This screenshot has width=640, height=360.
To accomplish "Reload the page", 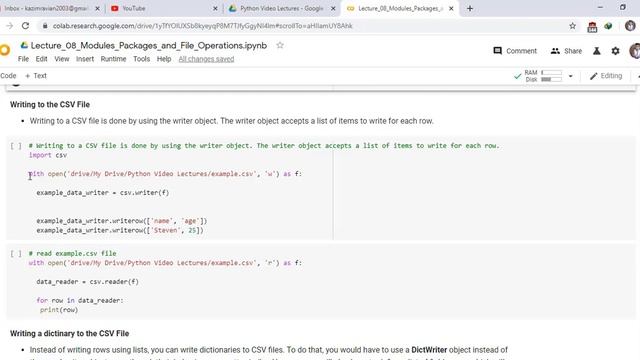I will 25,26.
